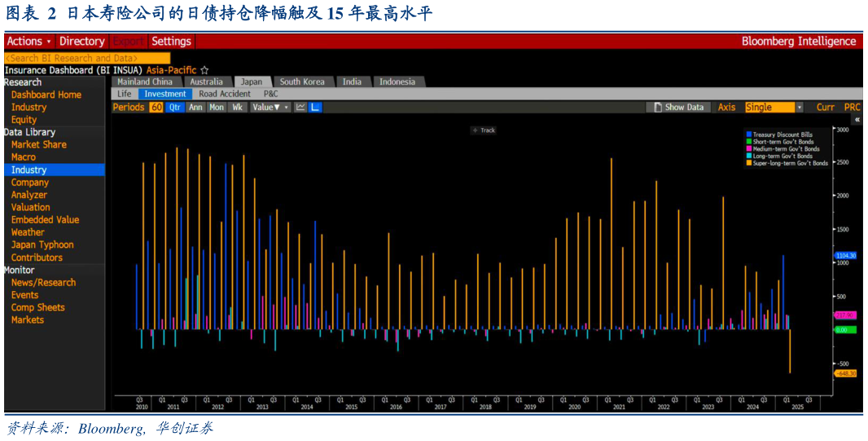Open Settings in the red toolbar

171,41
